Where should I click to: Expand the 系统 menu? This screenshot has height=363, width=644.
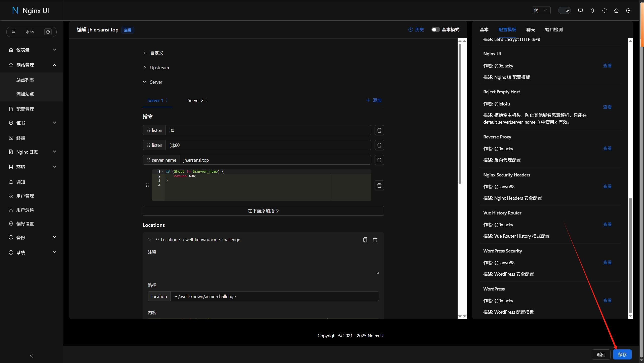pos(31,252)
